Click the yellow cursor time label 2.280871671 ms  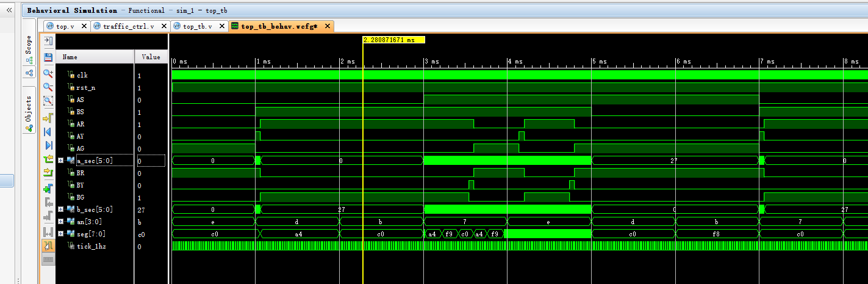[x=393, y=40]
